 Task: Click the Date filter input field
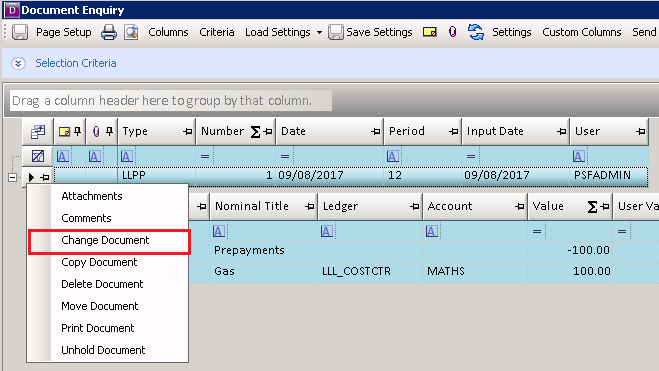point(337,156)
